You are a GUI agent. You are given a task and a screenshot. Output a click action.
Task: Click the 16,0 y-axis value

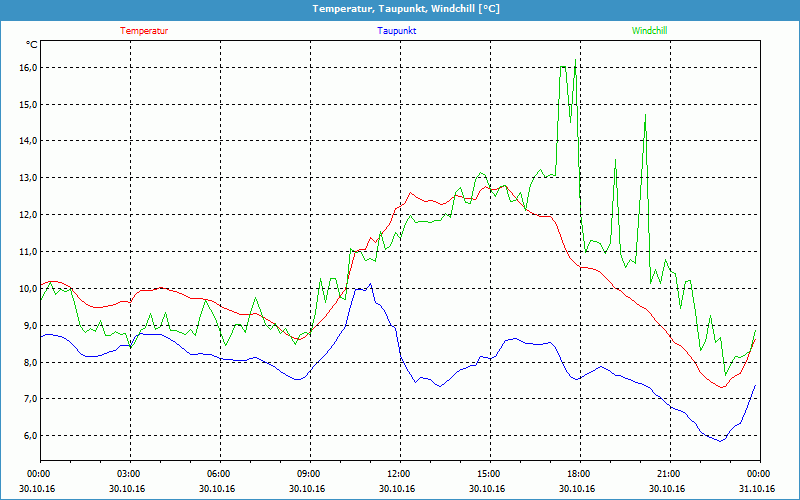pyautogui.click(x=28, y=68)
